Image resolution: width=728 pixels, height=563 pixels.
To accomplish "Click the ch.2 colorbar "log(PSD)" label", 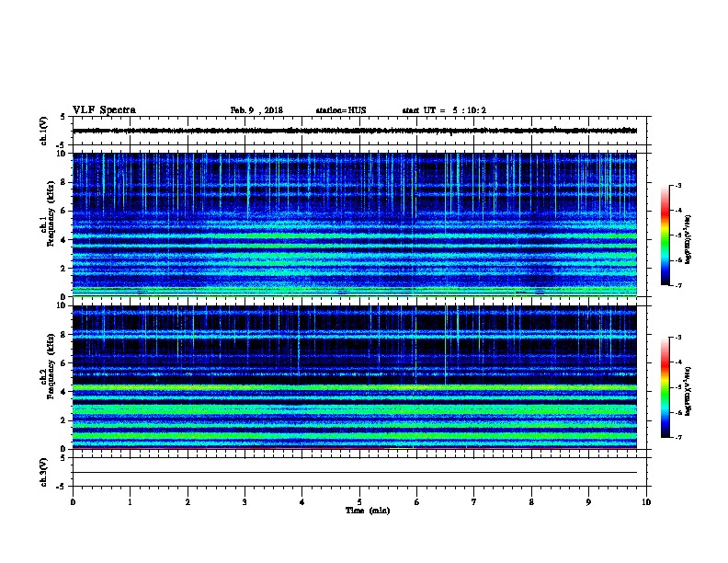I will point(688,391).
